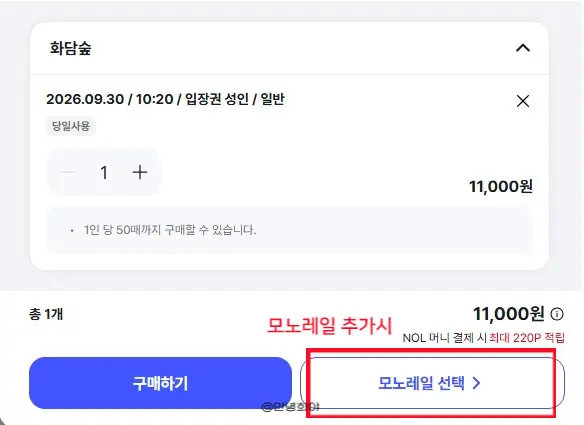
Task: Click the ticket item price 11,000원
Action: tap(501, 186)
